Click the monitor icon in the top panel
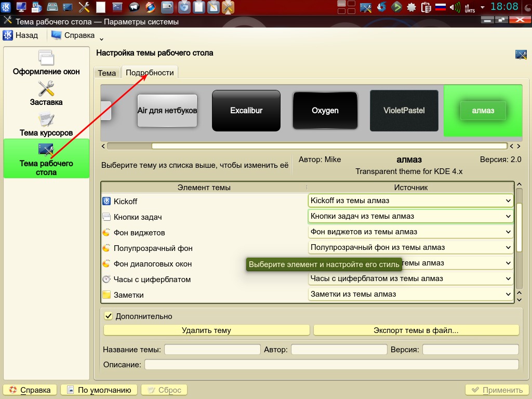Viewport: 532px width, 399px height. click(x=21, y=7)
